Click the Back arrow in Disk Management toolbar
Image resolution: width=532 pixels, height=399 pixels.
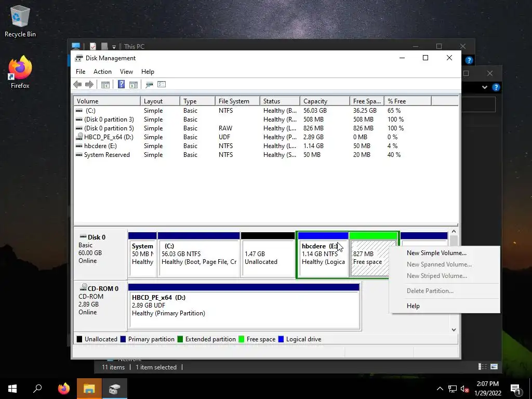click(x=77, y=85)
